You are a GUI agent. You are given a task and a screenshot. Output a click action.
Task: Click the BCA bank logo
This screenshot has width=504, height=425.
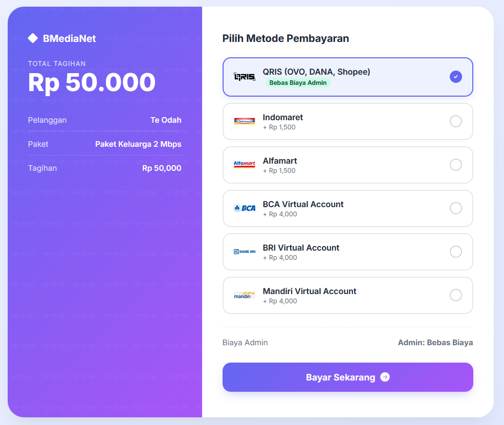click(x=244, y=208)
